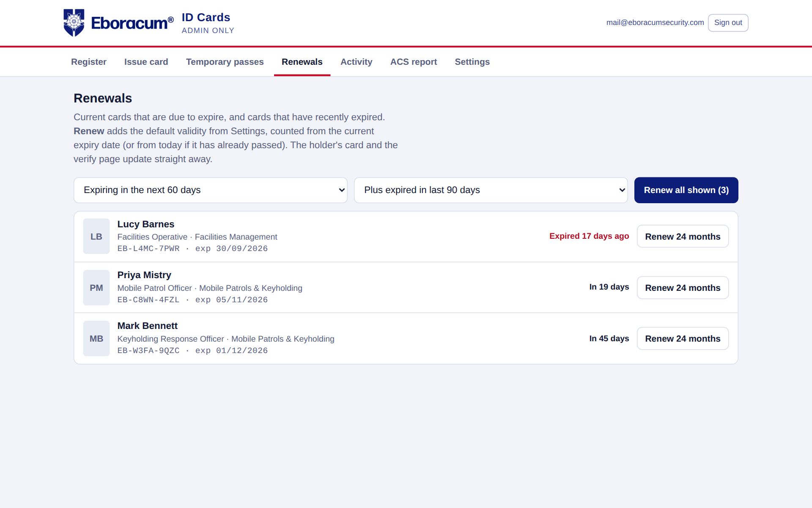Renew Mark Bennett's card for 24 months
Screen dimensions: 812x508
(x=683, y=338)
